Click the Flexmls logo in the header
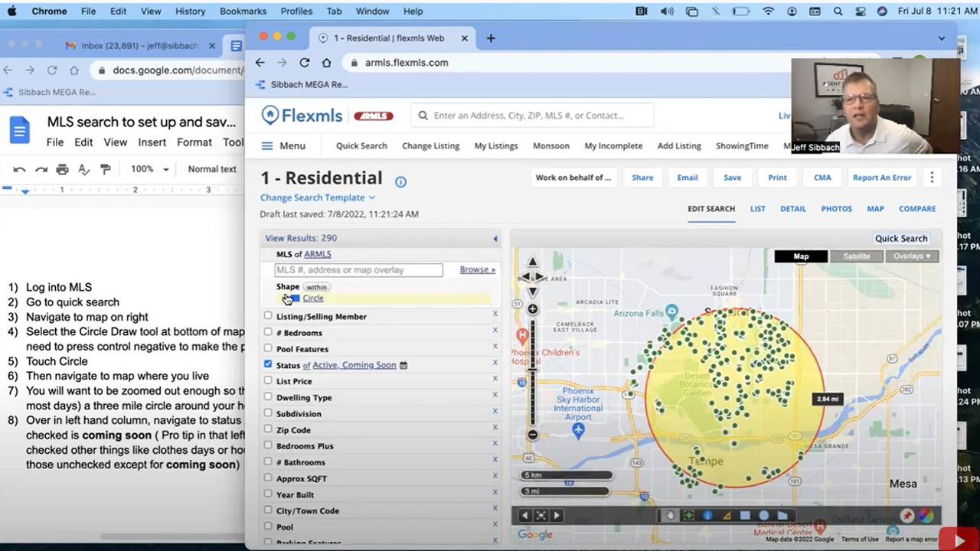Image resolution: width=980 pixels, height=551 pixels. pyautogui.click(x=301, y=115)
